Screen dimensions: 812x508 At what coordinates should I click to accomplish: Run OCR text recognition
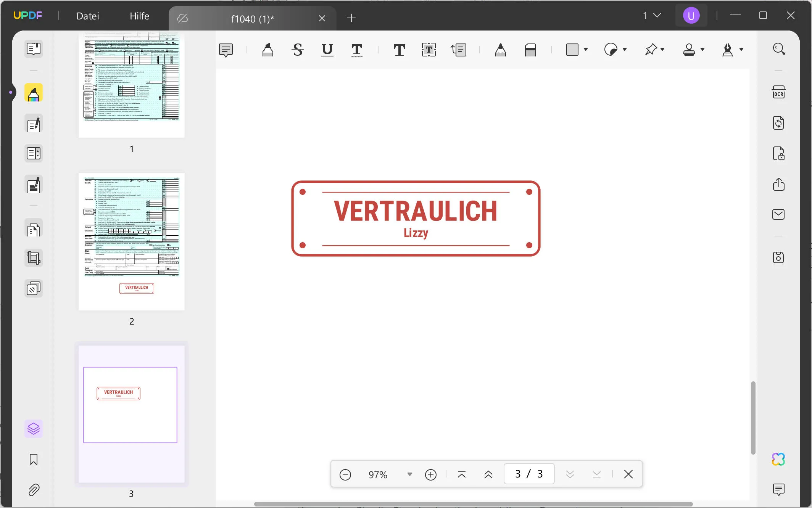(x=778, y=92)
